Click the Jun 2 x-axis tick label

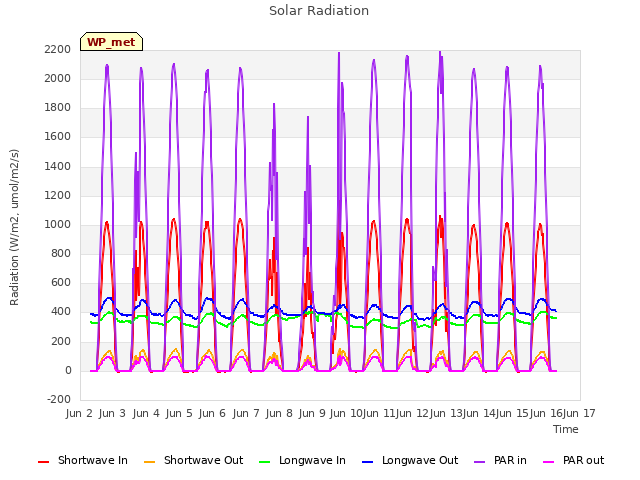tap(79, 413)
